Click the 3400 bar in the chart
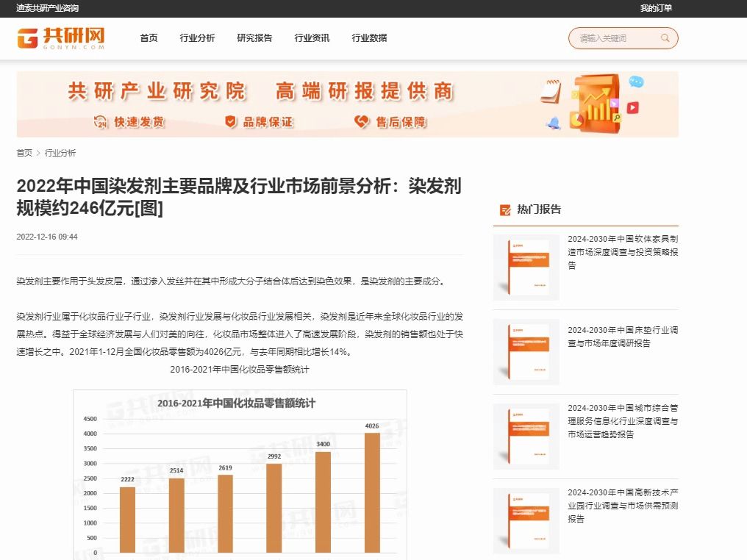 [323, 502]
